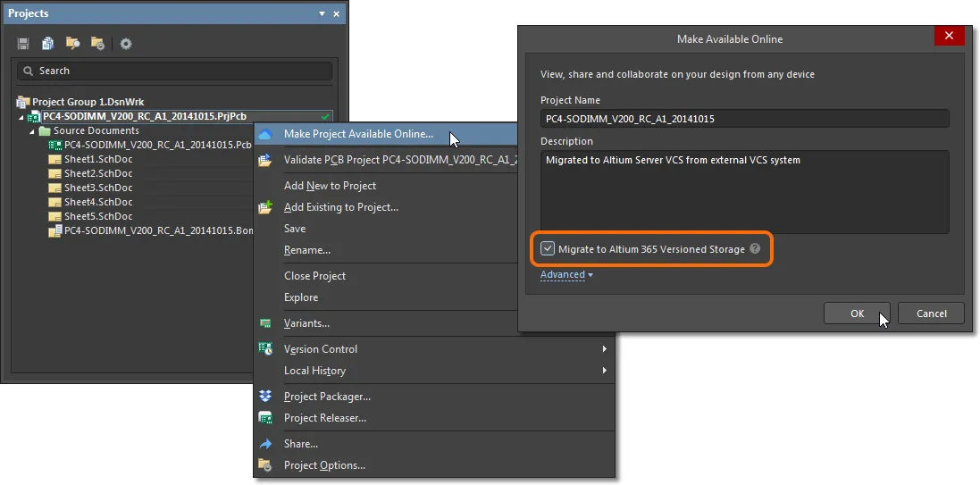
Task: Choose Validate PCB Project menu entry
Action: (x=386, y=159)
